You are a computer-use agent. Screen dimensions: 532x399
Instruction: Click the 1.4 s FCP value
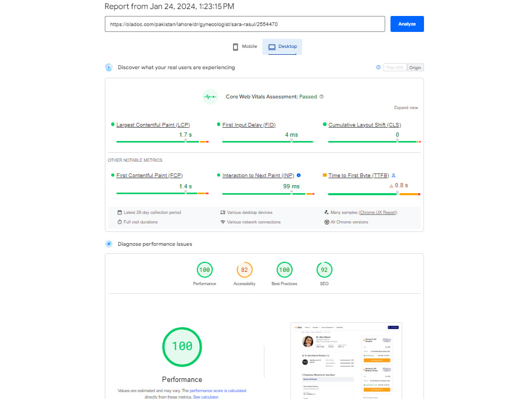point(185,186)
